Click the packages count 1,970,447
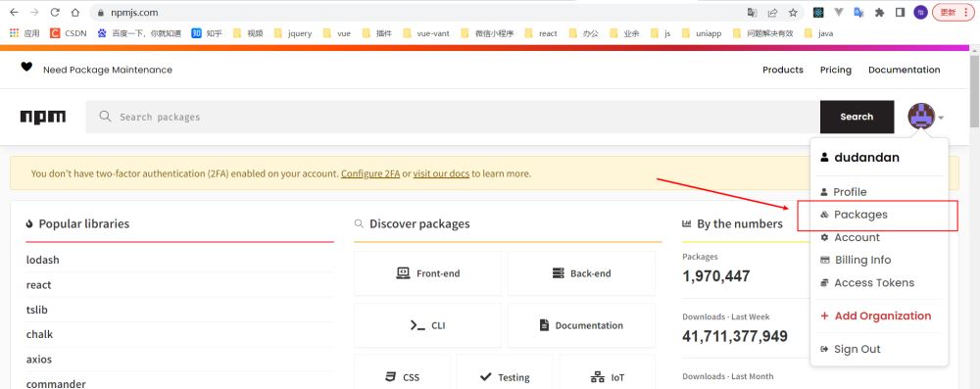Viewport: 980px width, 389px height. [x=716, y=275]
